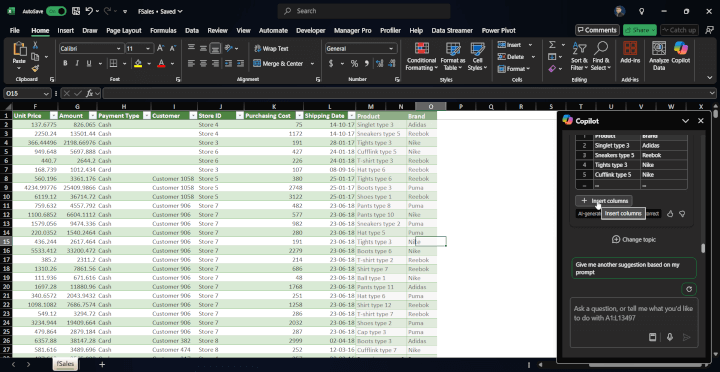
Task: Open the font size dropdown
Action: 148,49
